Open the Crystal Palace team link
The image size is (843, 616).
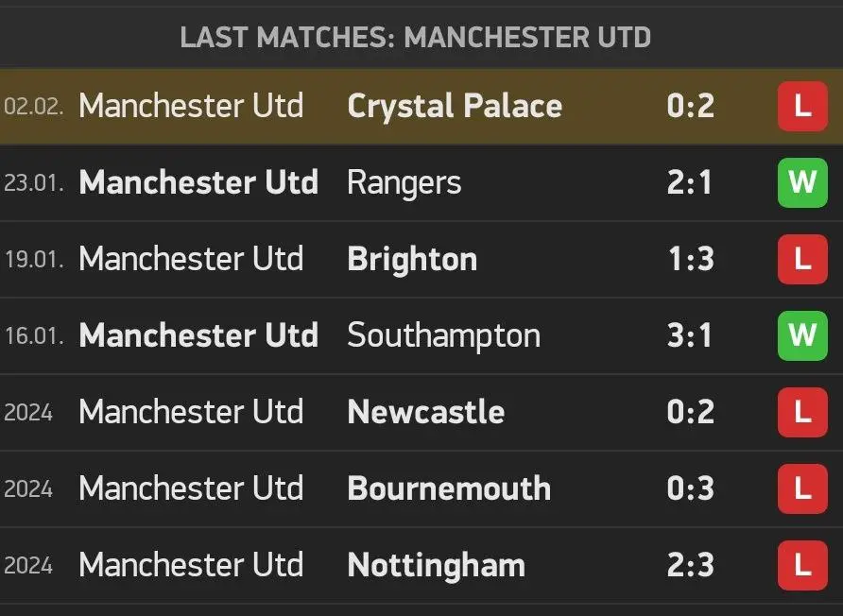[455, 106]
